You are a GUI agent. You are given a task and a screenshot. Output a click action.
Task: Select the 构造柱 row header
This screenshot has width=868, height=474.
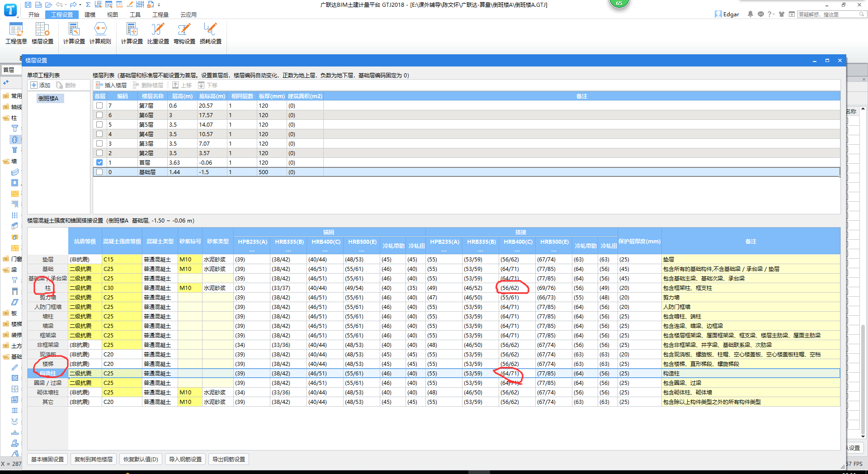(x=48, y=373)
